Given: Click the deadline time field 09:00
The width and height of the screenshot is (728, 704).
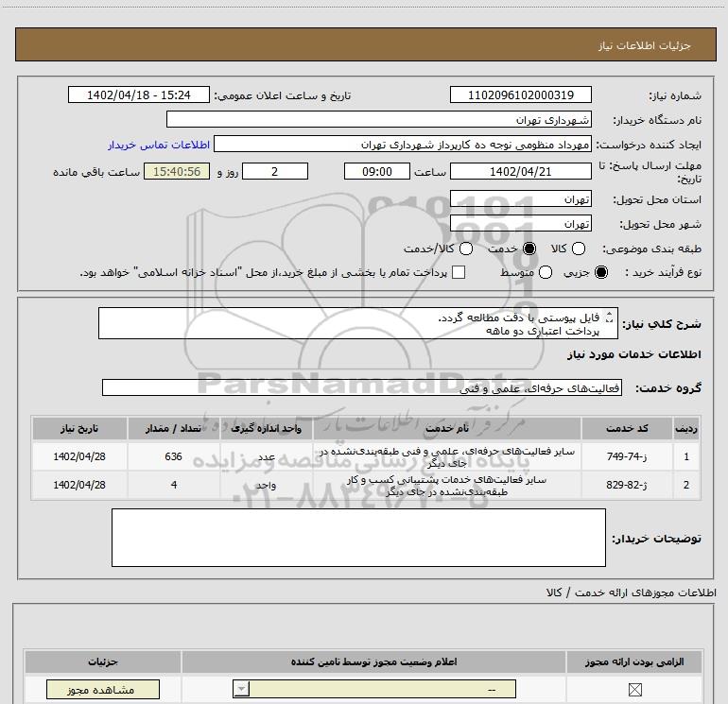Looking at the screenshot, I should [377, 171].
